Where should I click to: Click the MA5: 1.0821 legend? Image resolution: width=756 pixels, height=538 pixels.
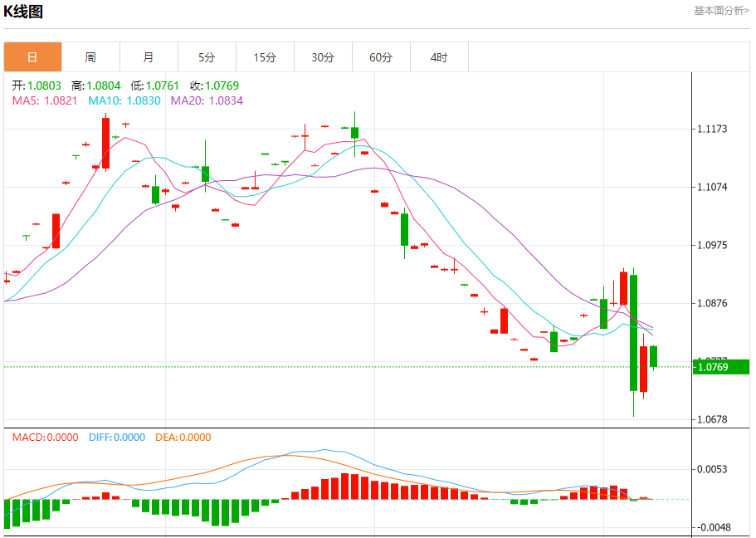45,100
